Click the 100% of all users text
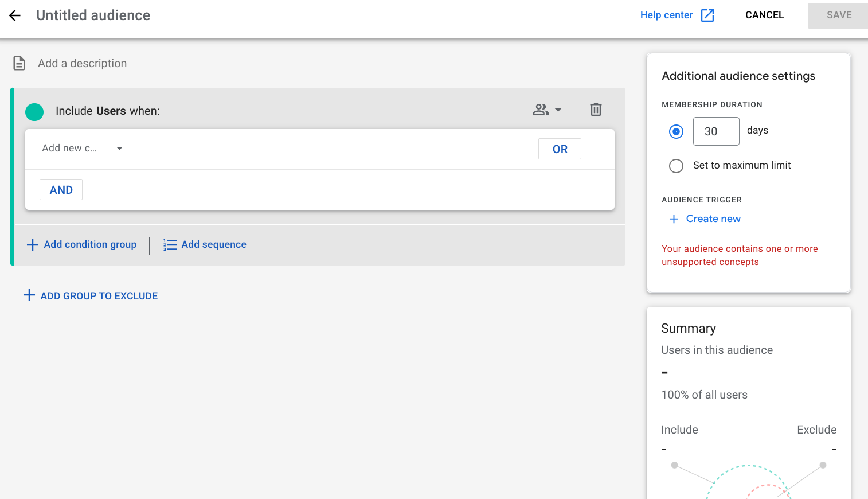This screenshot has width=868, height=499. 705,395
